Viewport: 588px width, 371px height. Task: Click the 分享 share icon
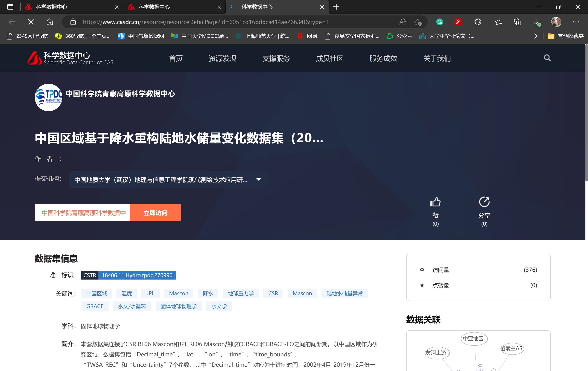(484, 202)
